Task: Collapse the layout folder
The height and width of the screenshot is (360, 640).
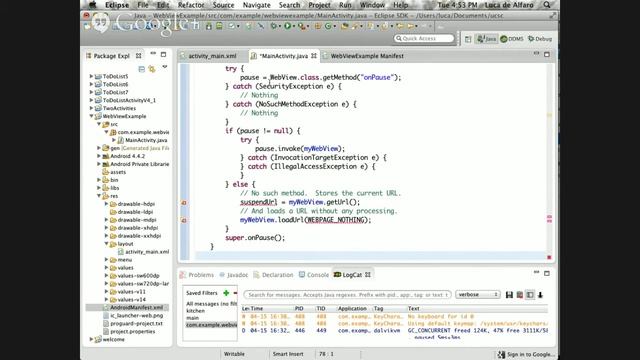Action: [x=107, y=244]
